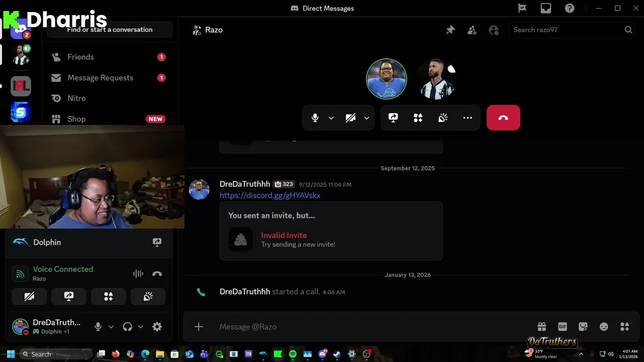Open the Discord inbox icon
This screenshot has height=362, width=644.
[x=546, y=8]
